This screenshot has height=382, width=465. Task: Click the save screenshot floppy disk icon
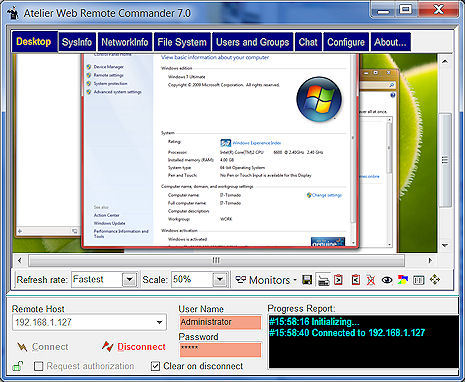tap(307, 280)
